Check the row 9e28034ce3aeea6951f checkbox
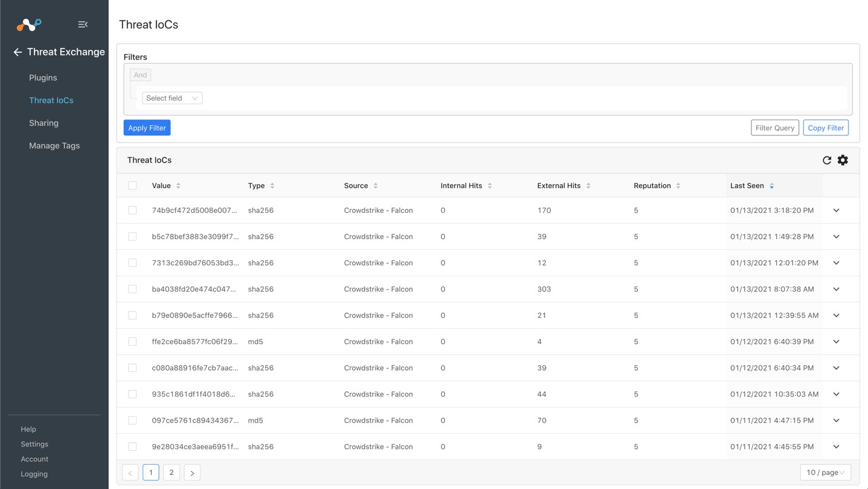868x489 pixels. [x=132, y=447]
